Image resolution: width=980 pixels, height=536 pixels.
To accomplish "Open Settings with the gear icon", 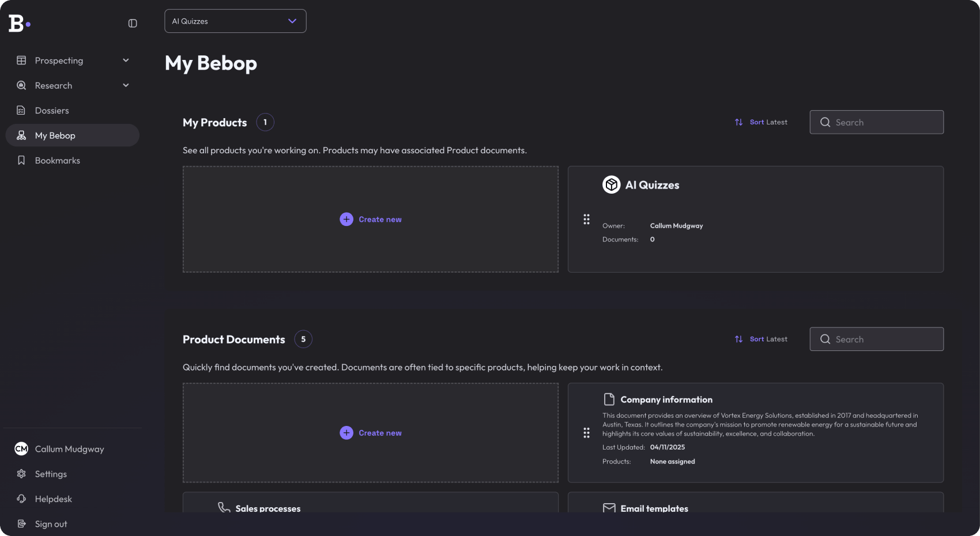I will tap(21, 474).
